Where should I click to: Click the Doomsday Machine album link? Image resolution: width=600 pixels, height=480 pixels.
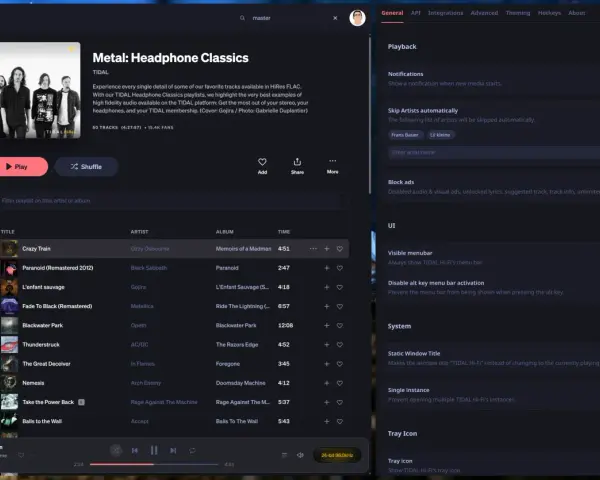click(240, 383)
